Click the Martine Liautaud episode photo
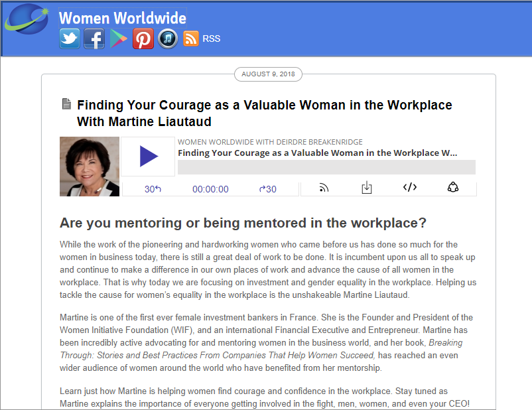Screen dimensions: 532x410 click(90, 167)
